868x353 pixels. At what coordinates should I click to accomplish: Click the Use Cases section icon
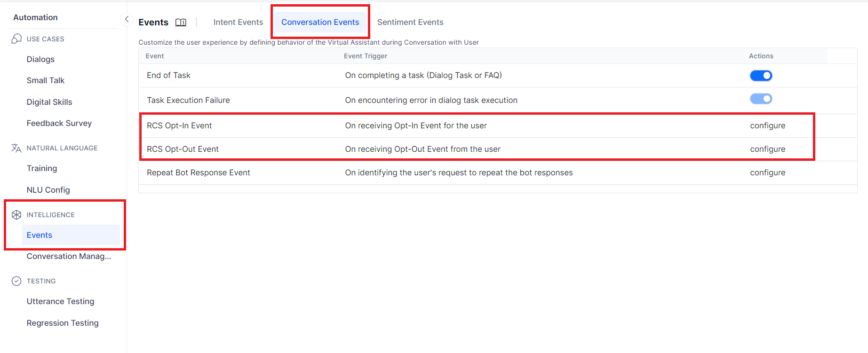(16, 39)
